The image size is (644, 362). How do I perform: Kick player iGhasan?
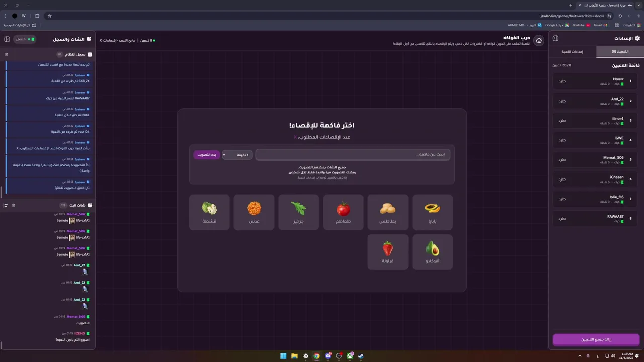[562, 179]
